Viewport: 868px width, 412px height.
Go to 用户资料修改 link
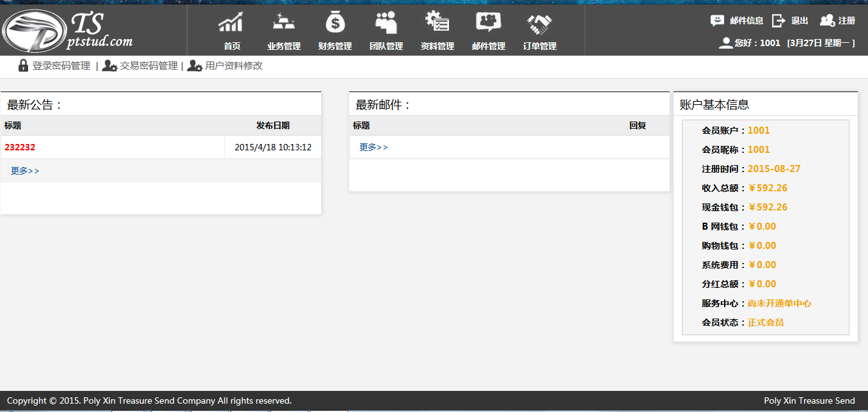(x=234, y=66)
